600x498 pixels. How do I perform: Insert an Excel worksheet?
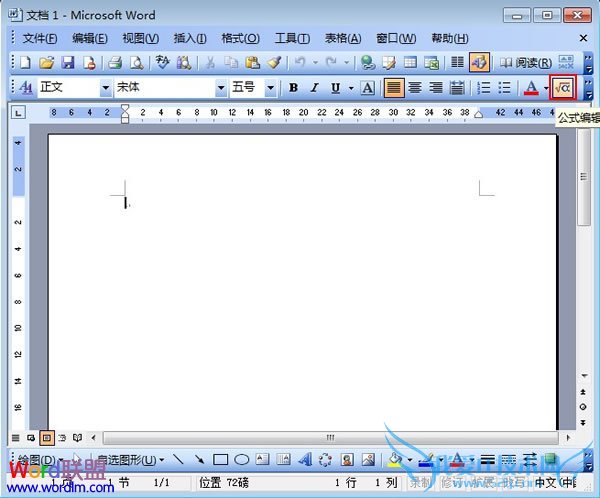tap(432, 62)
